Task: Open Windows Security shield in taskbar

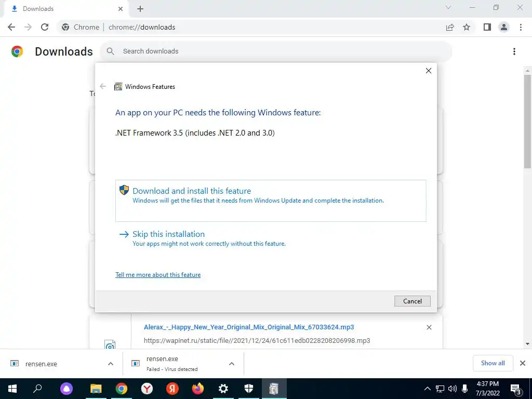Action: point(249,389)
